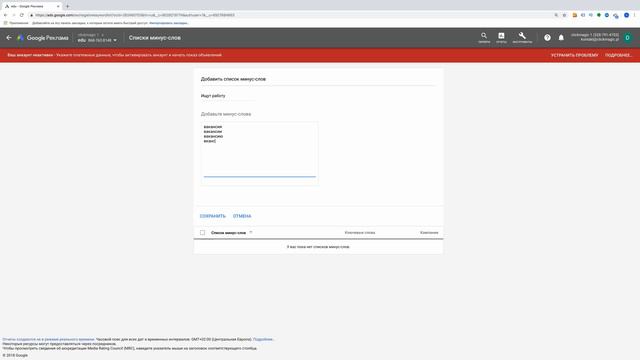The width and height of the screenshot is (640, 360).
Task: Click the real-time reports footer link
Action: click(48, 339)
